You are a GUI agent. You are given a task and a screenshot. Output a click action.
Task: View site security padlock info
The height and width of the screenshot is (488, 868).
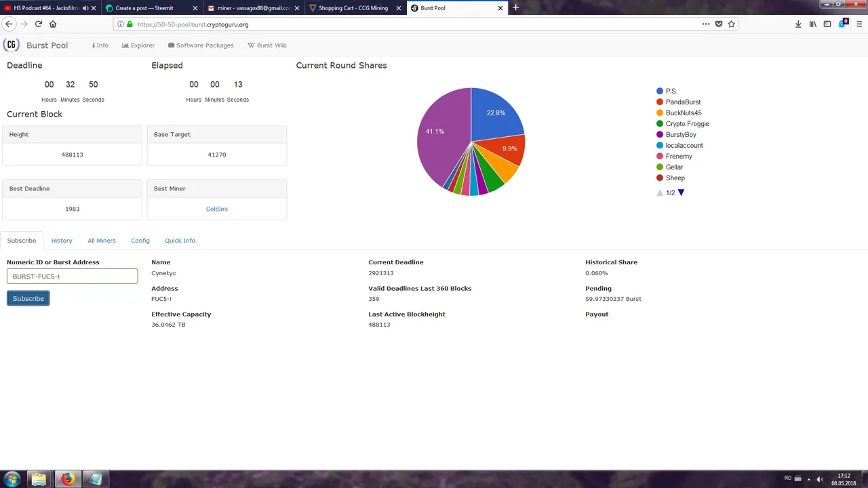(x=130, y=24)
